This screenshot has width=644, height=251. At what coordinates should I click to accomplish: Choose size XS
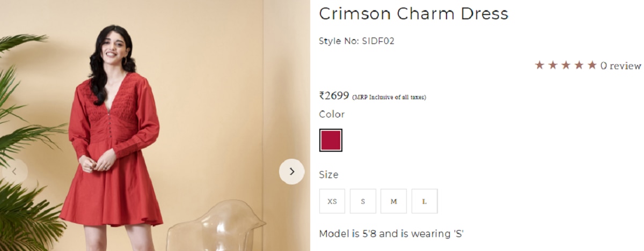coord(332,201)
